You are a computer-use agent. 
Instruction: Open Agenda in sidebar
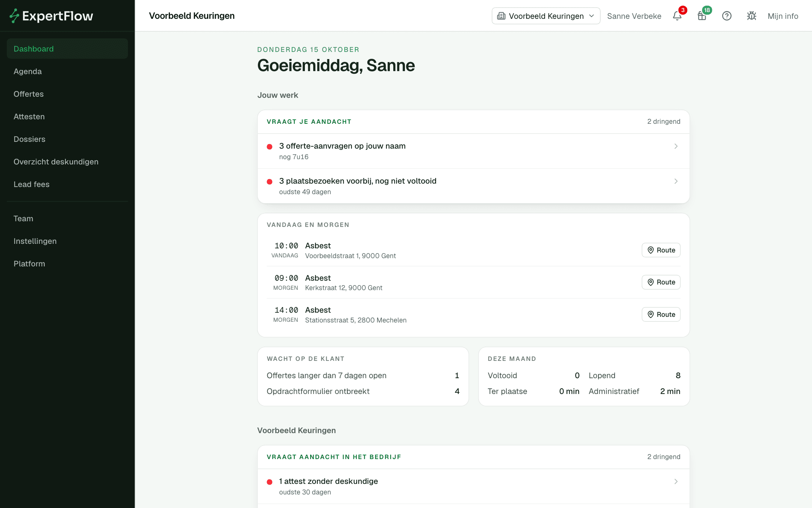[67, 71]
